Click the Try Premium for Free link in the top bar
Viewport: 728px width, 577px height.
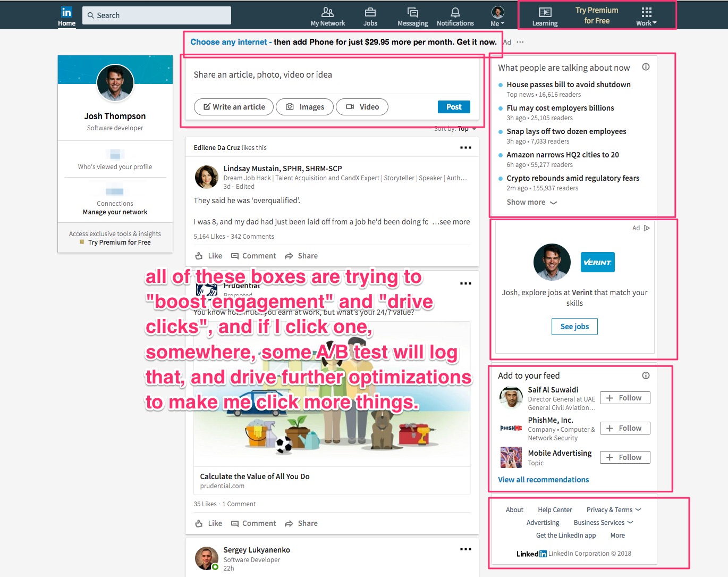tap(597, 15)
